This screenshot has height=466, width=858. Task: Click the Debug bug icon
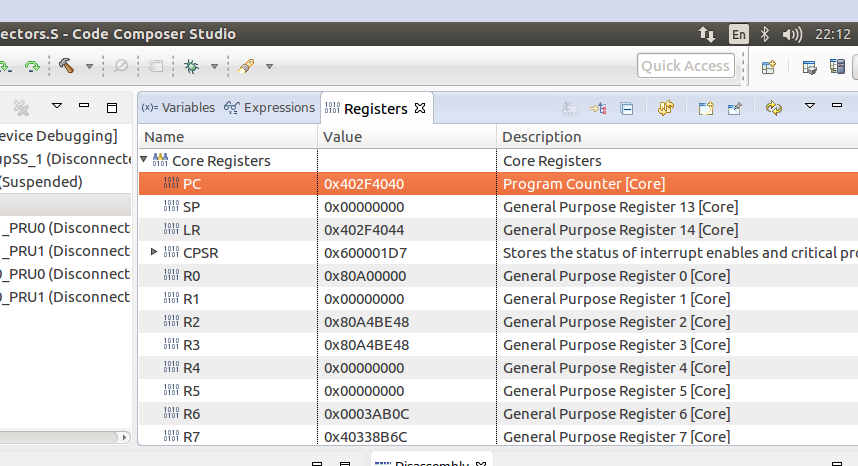[191, 66]
